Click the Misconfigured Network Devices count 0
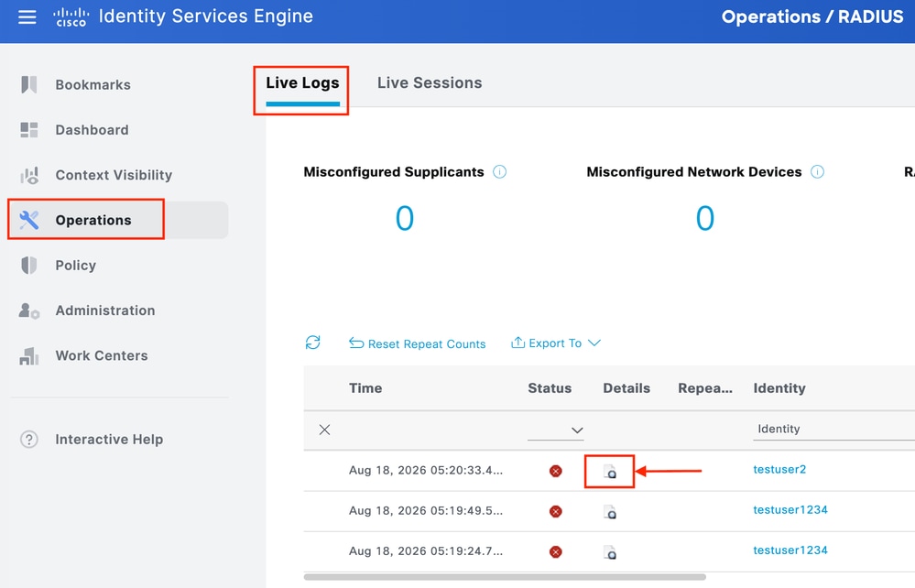915x588 pixels. click(705, 218)
